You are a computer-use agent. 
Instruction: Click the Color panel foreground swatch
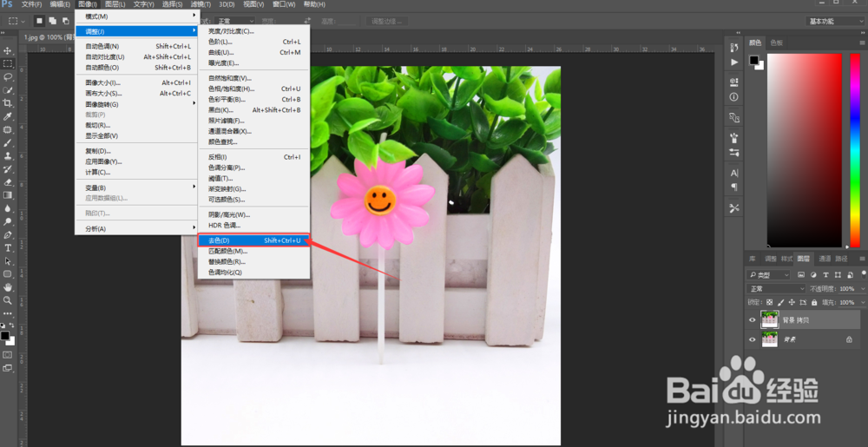point(754,60)
